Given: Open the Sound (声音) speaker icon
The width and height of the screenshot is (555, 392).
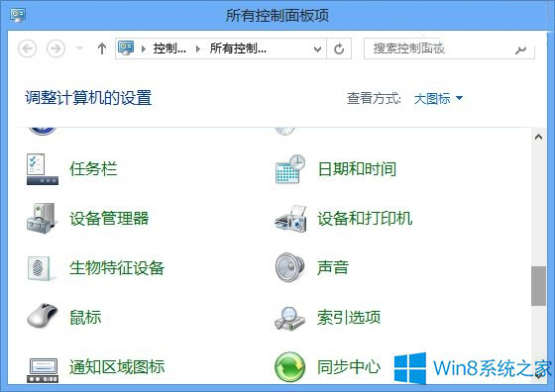Looking at the screenshot, I should pyautogui.click(x=289, y=267).
